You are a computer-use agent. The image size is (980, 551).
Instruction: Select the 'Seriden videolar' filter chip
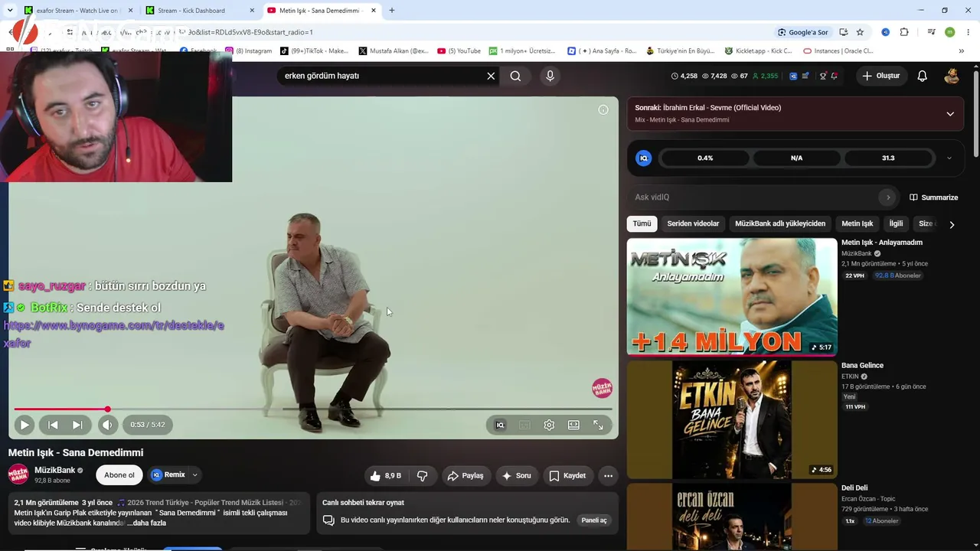click(693, 223)
